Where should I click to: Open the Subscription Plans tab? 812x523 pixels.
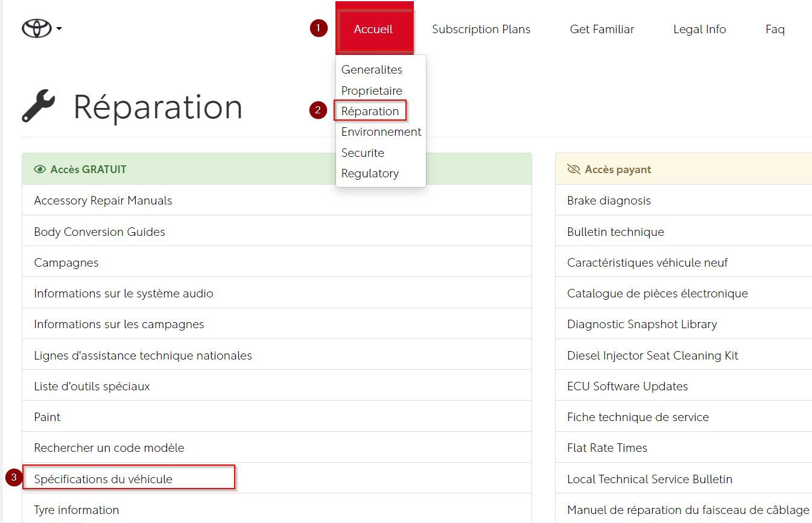pos(481,29)
